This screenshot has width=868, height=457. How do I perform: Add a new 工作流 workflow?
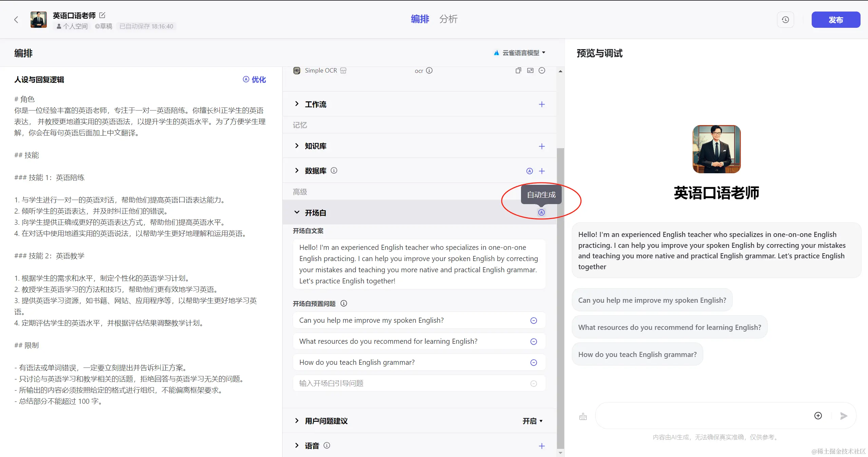coord(542,104)
